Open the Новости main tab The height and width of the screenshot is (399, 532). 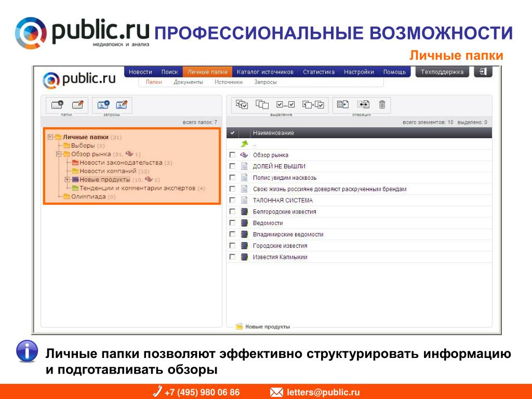click(140, 72)
